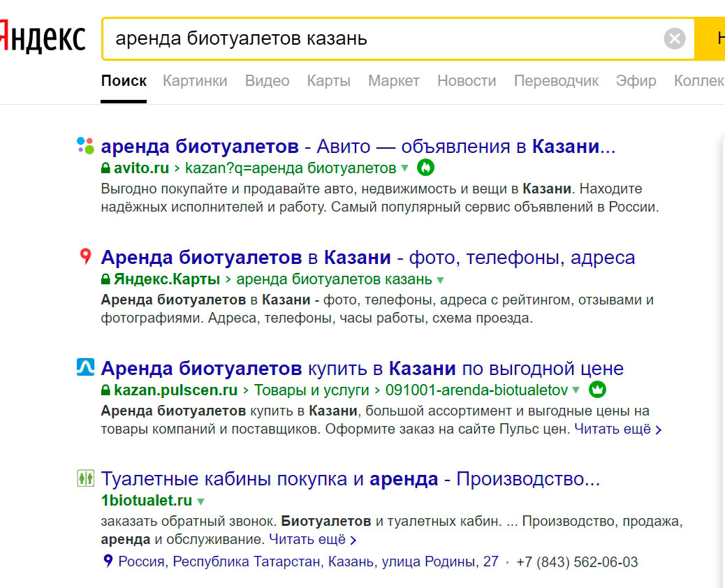Open Туалетные кабины покупка и аренда result
This screenshot has width=725, height=588.
(x=351, y=479)
